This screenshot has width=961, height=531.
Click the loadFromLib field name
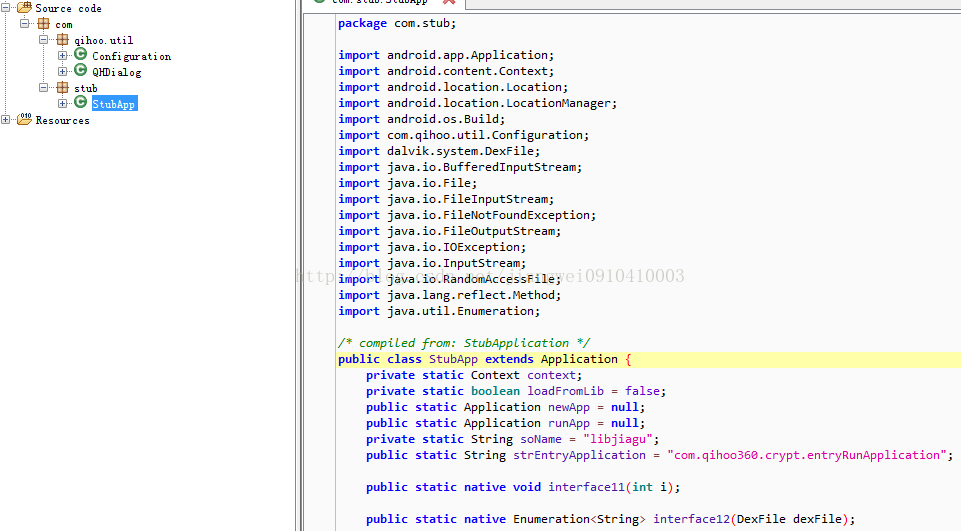coord(565,391)
